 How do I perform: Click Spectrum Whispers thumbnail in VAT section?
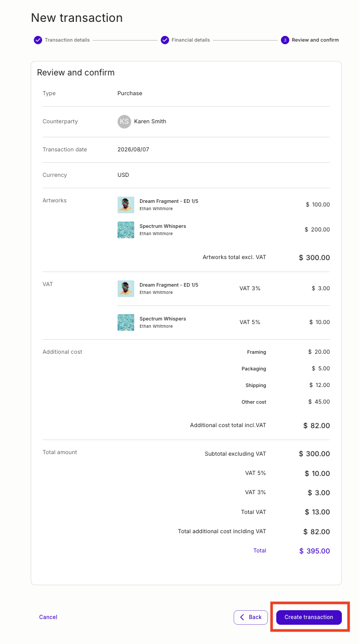[126, 322]
